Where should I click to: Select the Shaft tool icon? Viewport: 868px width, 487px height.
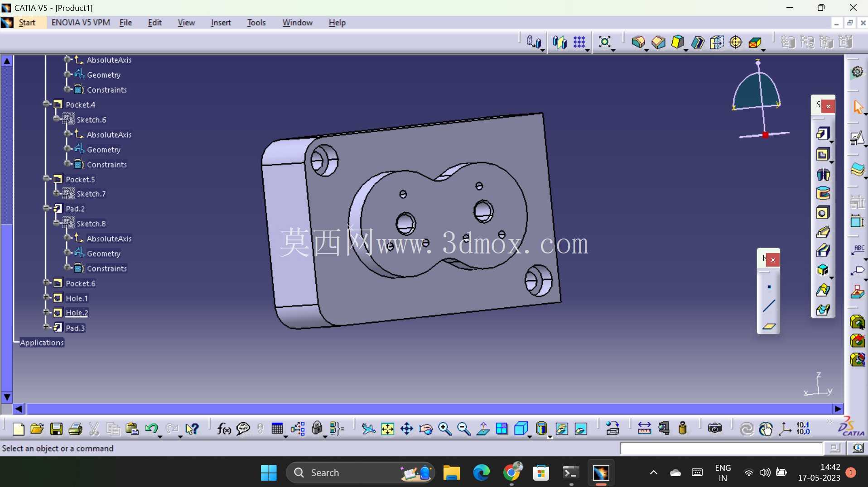pos(823,174)
